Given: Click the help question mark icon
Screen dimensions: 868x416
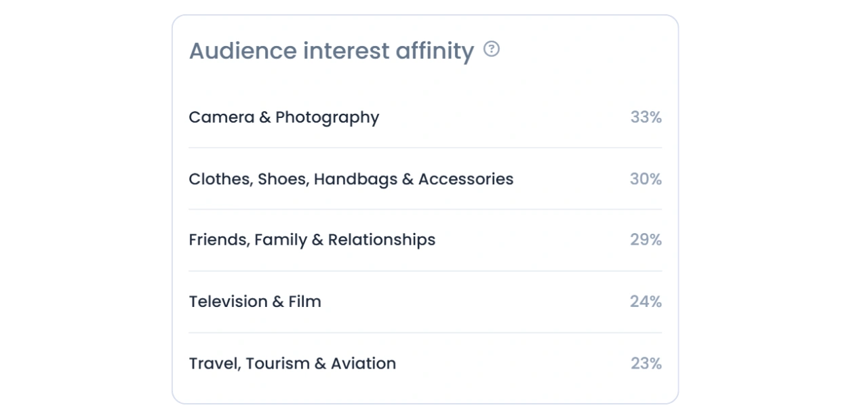Looking at the screenshot, I should click(x=492, y=49).
